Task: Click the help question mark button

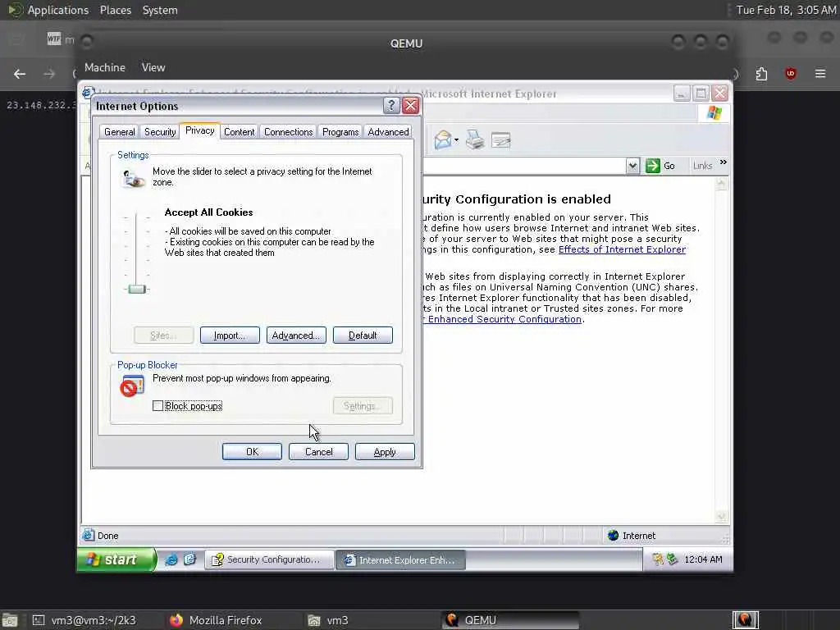Action: coord(391,106)
